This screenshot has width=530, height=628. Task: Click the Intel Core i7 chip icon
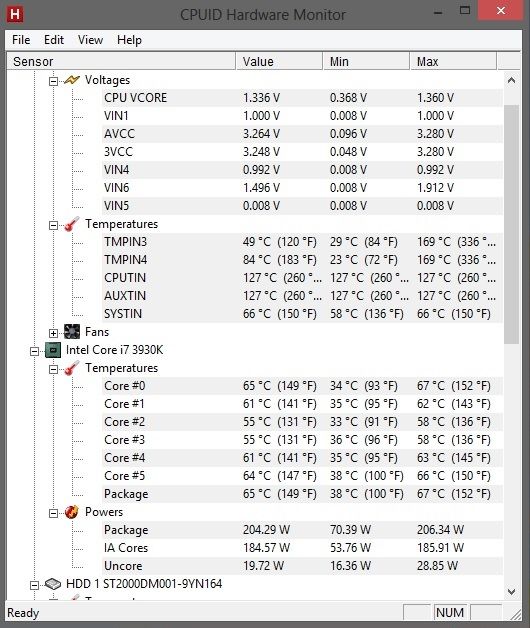pyautogui.click(x=53, y=350)
